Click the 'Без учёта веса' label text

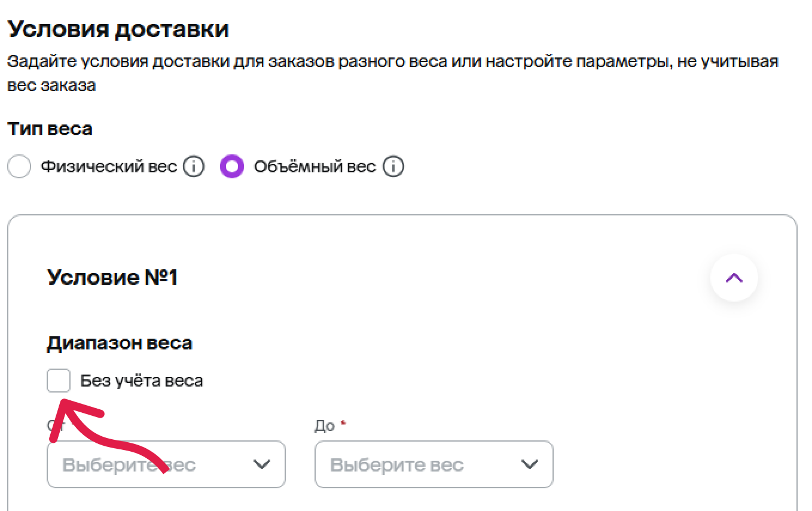(142, 381)
